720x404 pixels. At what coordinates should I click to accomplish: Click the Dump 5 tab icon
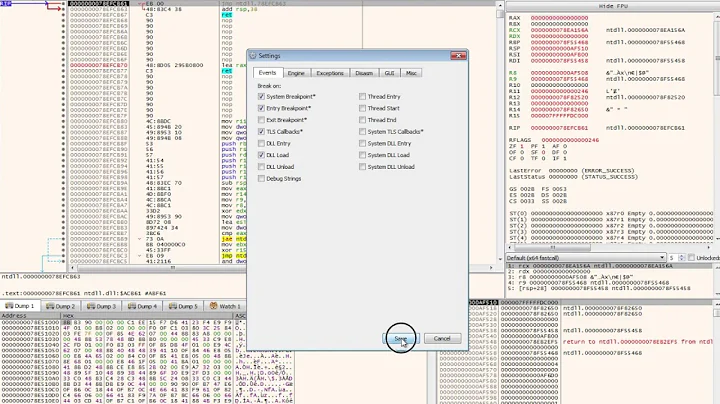click(172, 306)
